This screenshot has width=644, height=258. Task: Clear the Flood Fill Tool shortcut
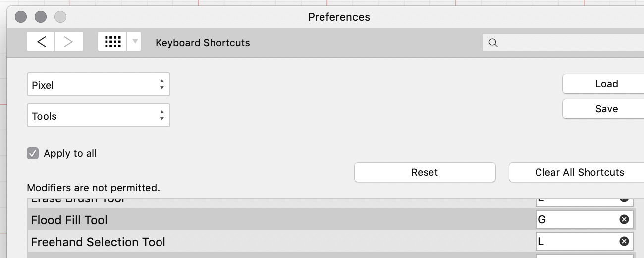pyautogui.click(x=624, y=219)
